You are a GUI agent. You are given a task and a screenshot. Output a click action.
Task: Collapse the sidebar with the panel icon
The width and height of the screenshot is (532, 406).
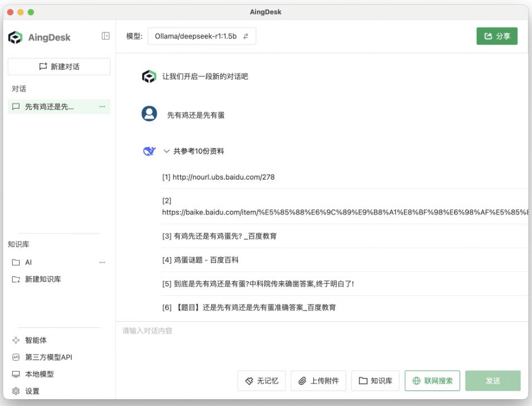click(x=105, y=36)
